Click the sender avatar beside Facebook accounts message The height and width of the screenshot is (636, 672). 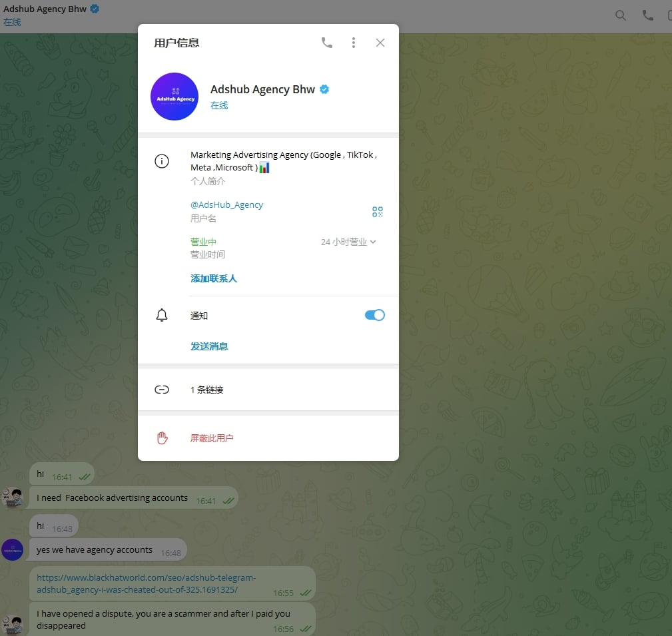pyautogui.click(x=13, y=497)
